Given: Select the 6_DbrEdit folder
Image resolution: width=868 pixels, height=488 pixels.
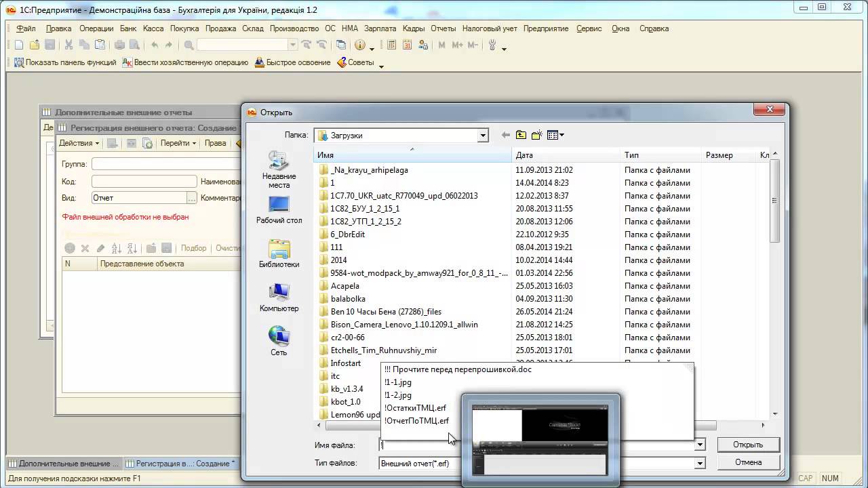Looking at the screenshot, I should point(347,235).
